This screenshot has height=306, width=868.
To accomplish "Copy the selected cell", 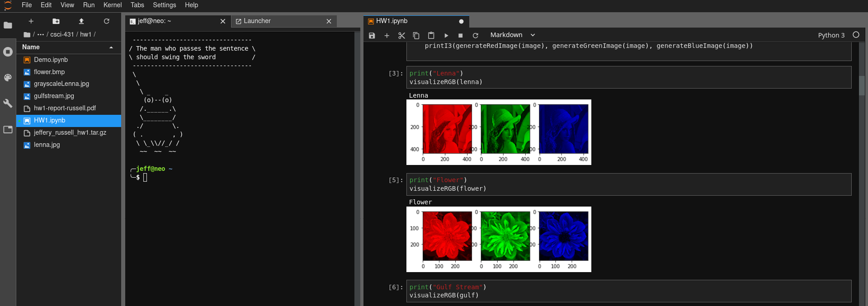I will [416, 35].
